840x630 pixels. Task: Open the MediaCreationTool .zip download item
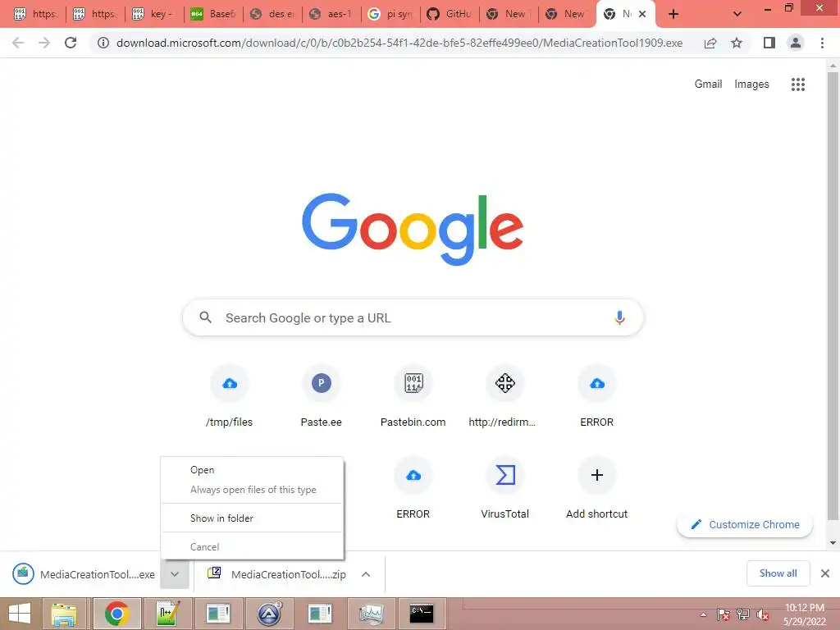click(276, 573)
